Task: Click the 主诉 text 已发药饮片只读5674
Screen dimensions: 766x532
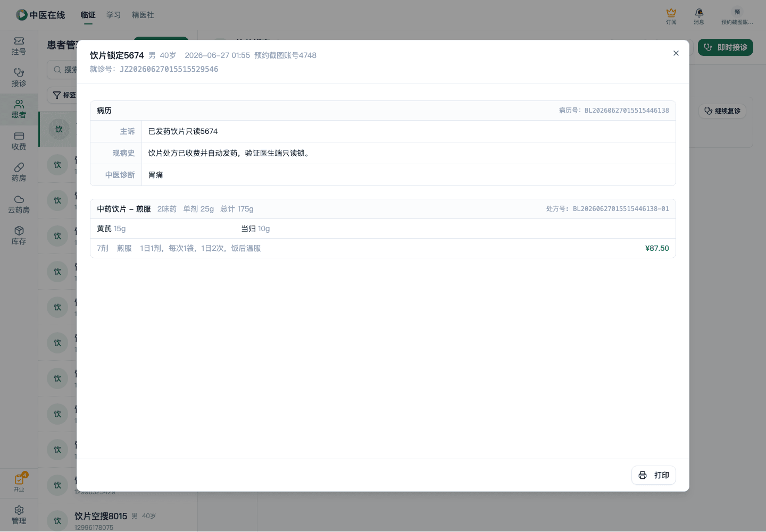Action: coord(183,131)
